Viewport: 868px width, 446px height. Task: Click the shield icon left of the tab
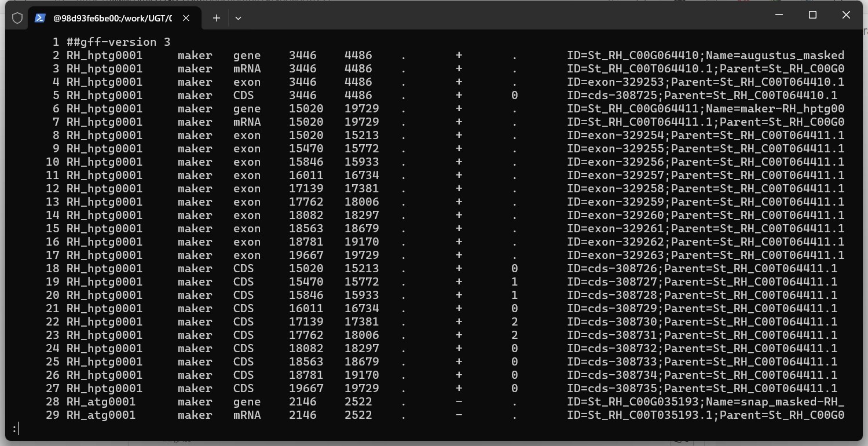pos(17,18)
